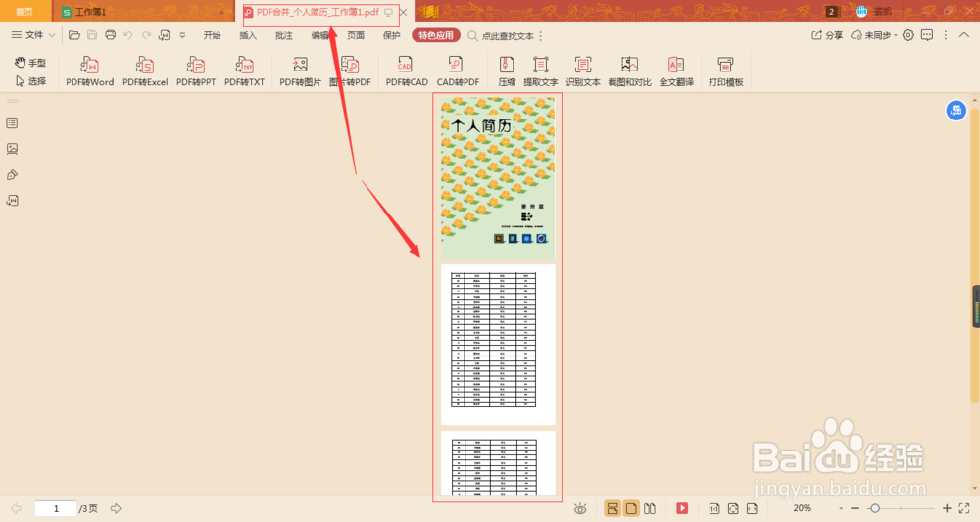Open quick access toolbar customize arrow
Image resolution: width=980 pixels, height=522 pixels.
coord(182,35)
